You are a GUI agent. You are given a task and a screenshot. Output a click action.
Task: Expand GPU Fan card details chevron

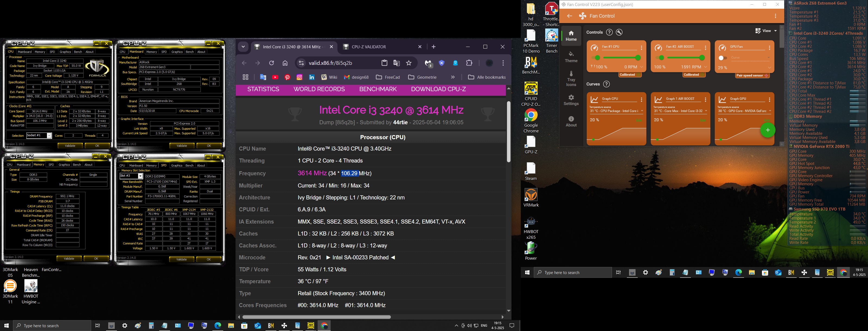[770, 68]
